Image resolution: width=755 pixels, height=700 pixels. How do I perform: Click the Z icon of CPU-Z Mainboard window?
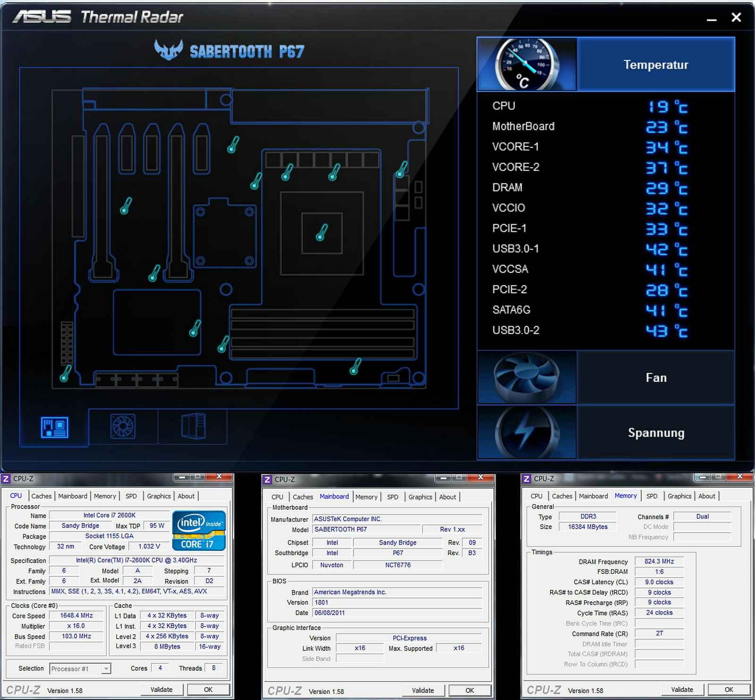coord(268,480)
